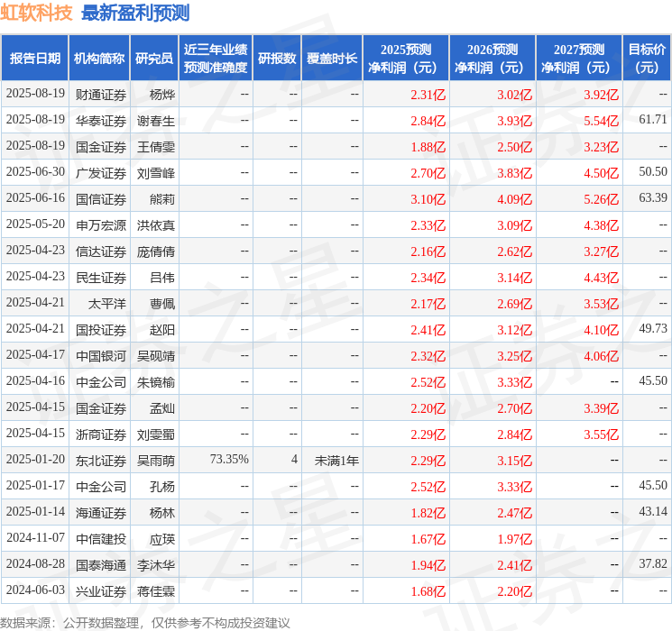
Task: Click the 近三年业绩预测准确度 header
Action: (x=216, y=59)
